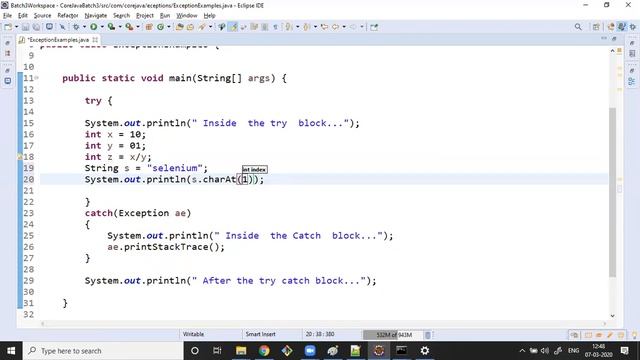
Task: Expand the Next Annotation dropdown arrow
Action: point(298,27)
